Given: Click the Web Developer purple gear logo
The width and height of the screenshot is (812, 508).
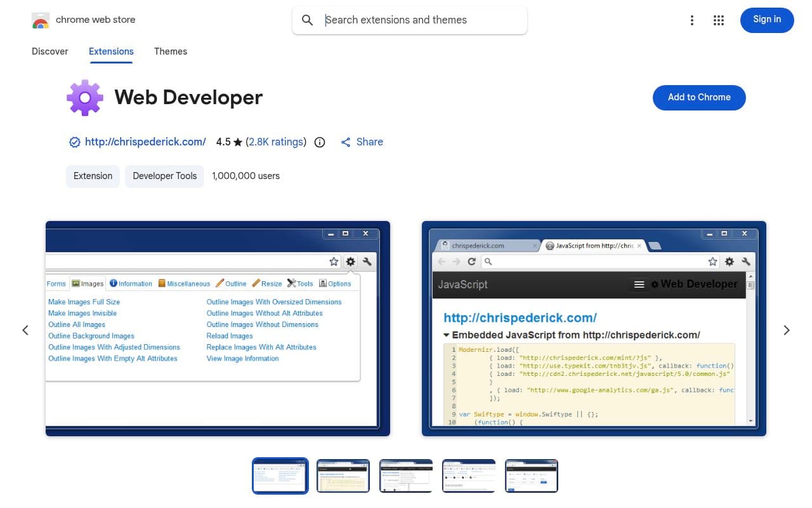Looking at the screenshot, I should [84, 97].
